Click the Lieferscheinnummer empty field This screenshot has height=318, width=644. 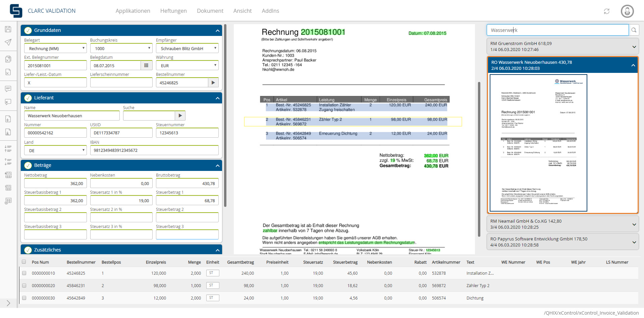(x=121, y=83)
